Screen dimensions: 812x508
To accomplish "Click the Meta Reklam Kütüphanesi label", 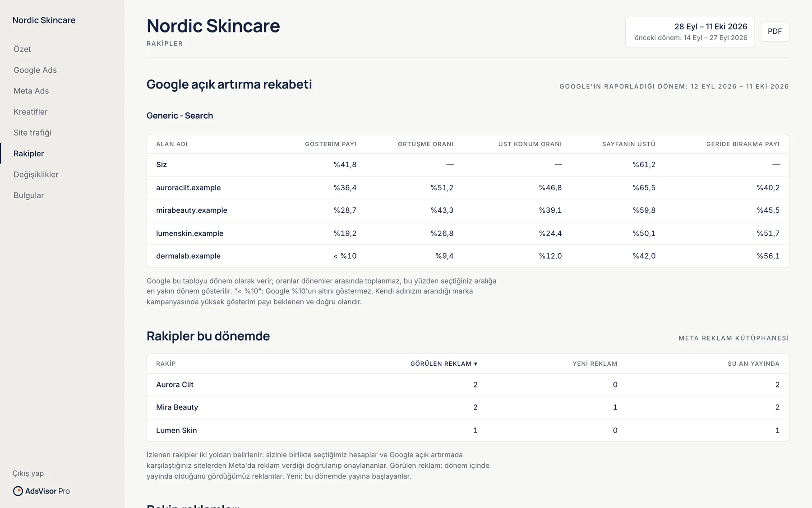I will pyautogui.click(x=734, y=338).
